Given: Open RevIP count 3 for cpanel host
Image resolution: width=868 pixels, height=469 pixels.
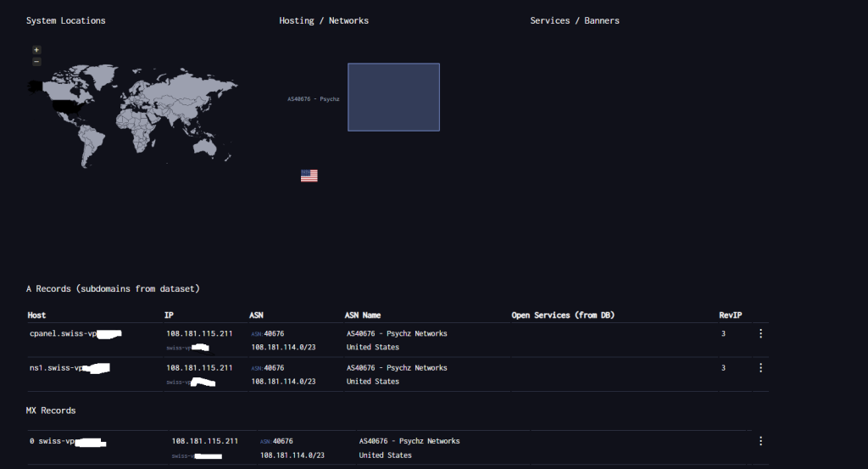Looking at the screenshot, I should click(723, 333).
